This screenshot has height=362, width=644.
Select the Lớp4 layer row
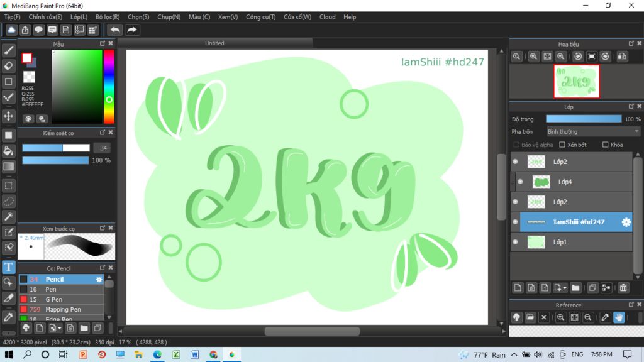[x=574, y=182]
